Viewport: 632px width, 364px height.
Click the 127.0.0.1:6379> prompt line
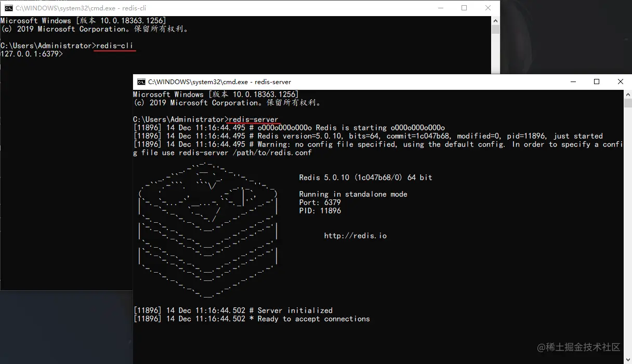[x=32, y=54]
